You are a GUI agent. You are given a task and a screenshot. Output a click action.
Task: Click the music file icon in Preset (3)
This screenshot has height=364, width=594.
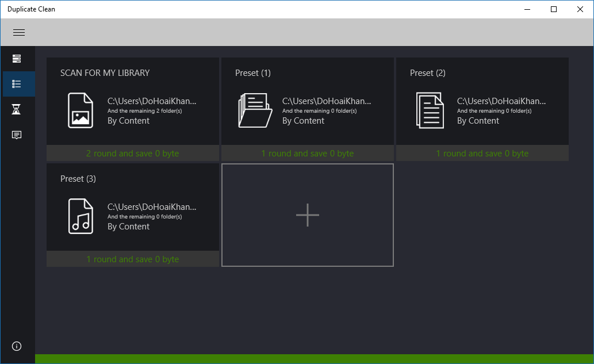[x=81, y=216]
